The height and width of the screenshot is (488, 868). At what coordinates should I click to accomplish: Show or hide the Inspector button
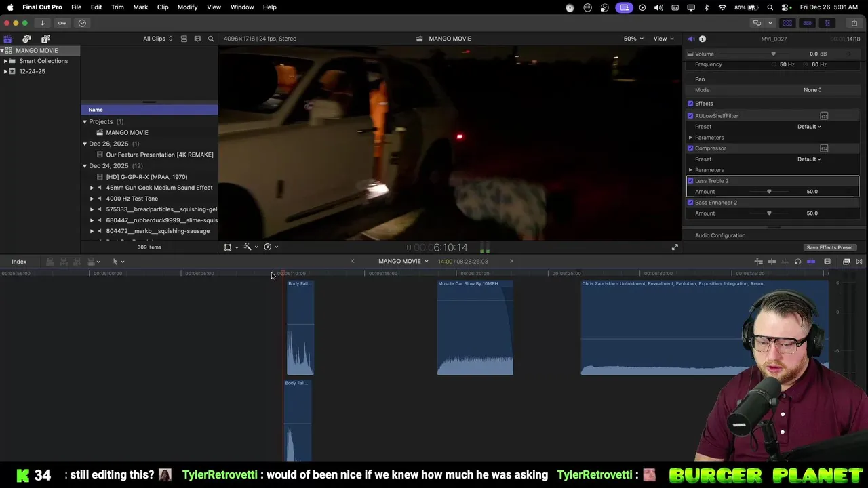click(827, 23)
